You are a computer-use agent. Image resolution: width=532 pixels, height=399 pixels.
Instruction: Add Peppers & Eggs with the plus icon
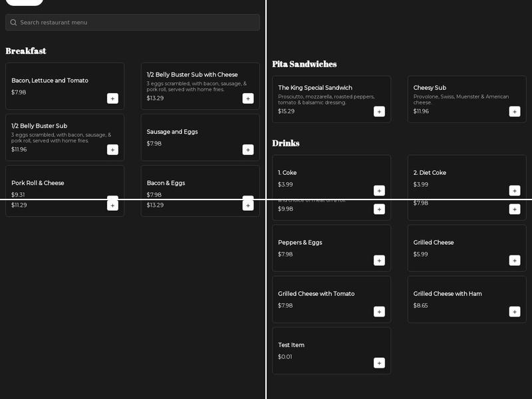379,260
